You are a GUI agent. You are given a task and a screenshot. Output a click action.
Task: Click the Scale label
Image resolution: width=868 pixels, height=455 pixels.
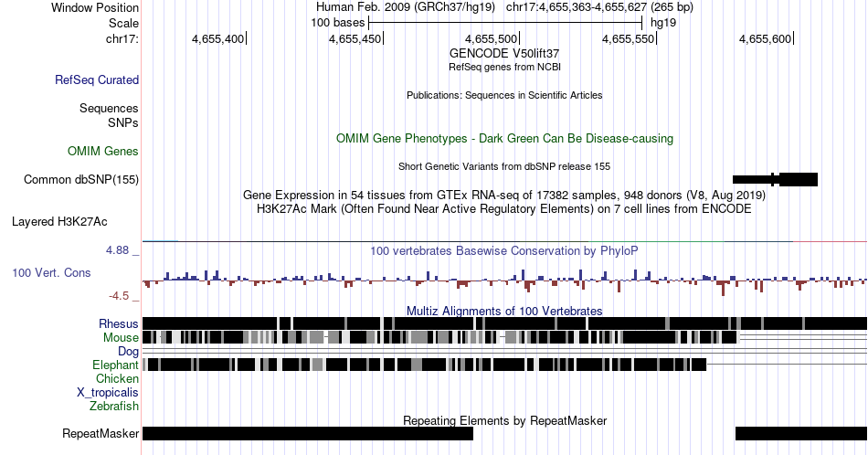[123, 23]
